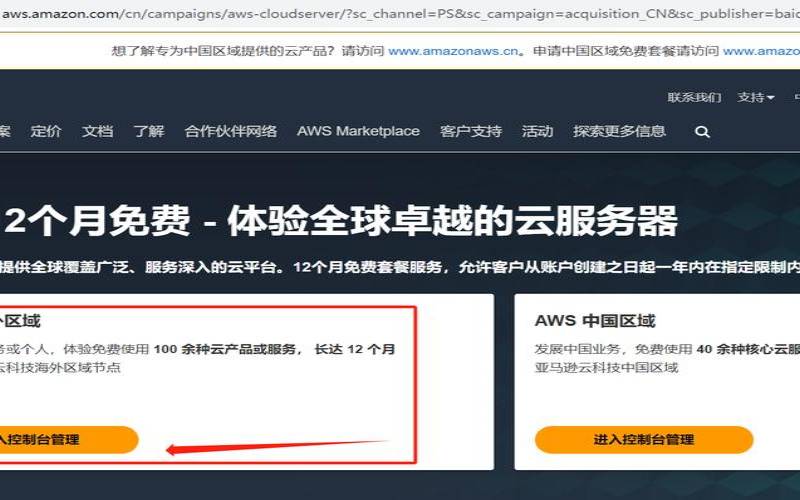Click the AWS 中国区域 card heading

tap(595, 321)
